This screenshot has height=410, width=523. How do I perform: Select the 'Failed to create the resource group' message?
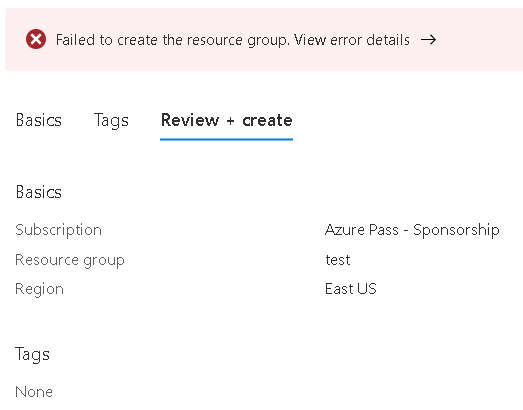click(x=172, y=40)
